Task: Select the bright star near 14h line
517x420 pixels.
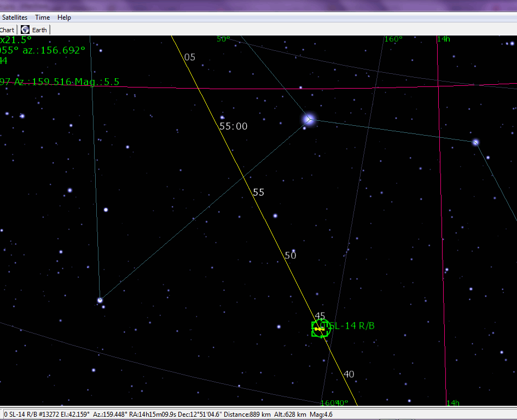Action: (x=476, y=142)
